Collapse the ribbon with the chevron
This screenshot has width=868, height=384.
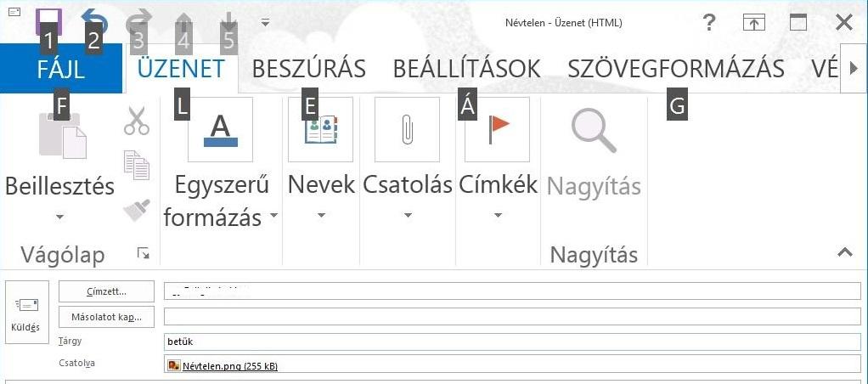pos(845,252)
